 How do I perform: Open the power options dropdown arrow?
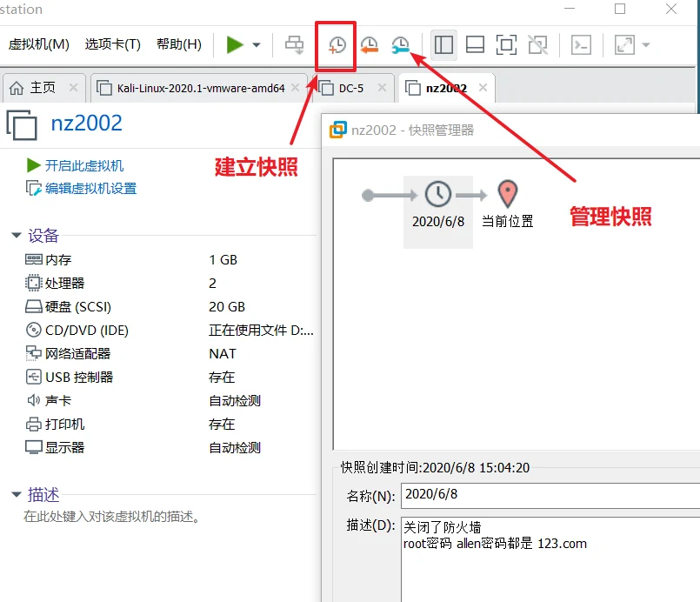point(257,44)
